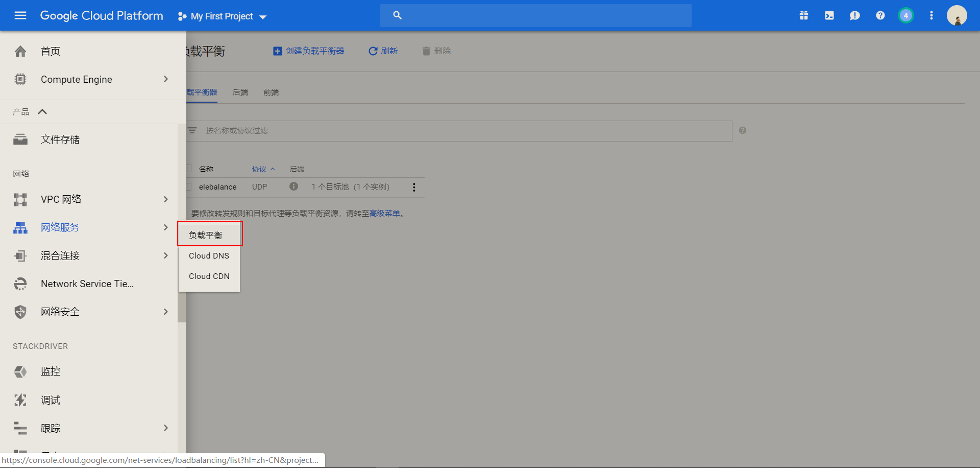Open the top bar three-dot settings menu
The height and width of the screenshot is (468, 980).
932,15
